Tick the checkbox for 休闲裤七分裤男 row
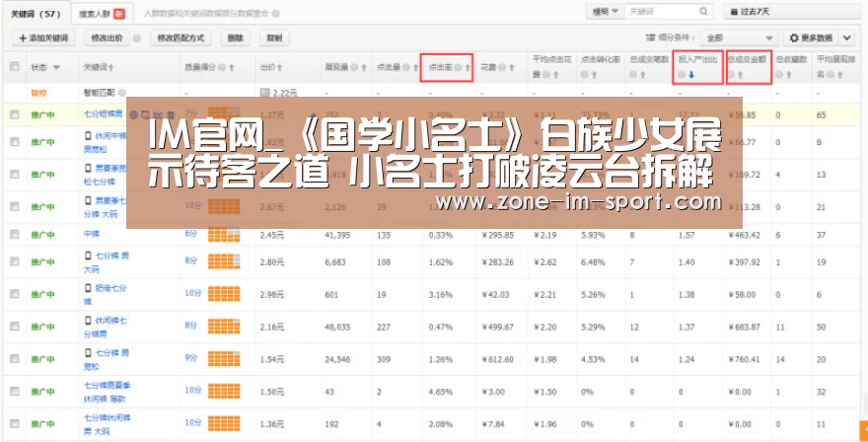868x442 pixels. pos(15,327)
